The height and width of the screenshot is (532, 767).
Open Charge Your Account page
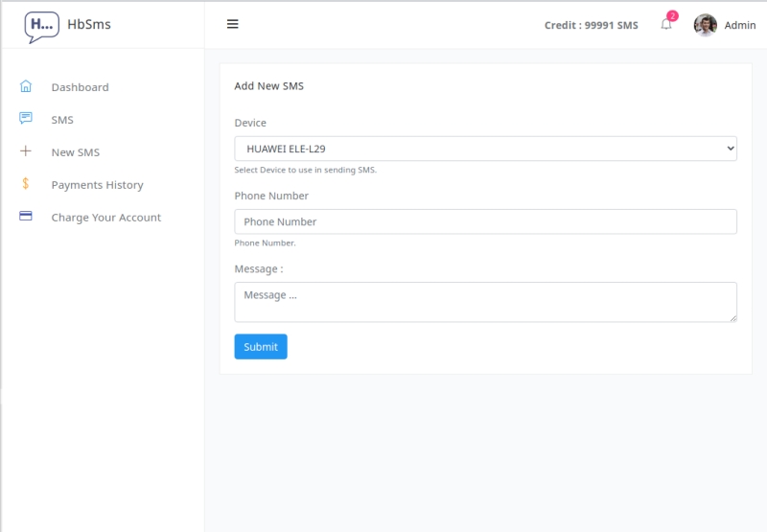[105, 218]
